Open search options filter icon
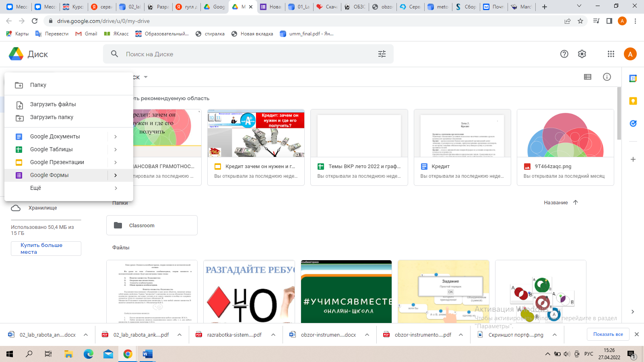644x362 pixels. 382,54
